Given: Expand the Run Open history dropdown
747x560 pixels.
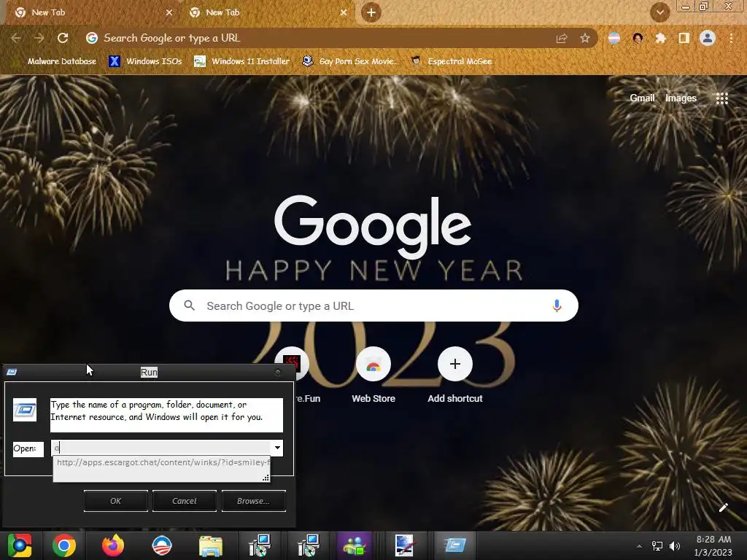Looking at the screenshot, I should (277, 448).
